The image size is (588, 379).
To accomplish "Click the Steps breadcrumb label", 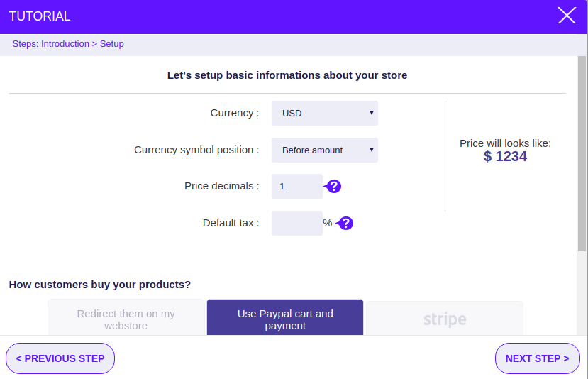I will [x=26, y=44].
